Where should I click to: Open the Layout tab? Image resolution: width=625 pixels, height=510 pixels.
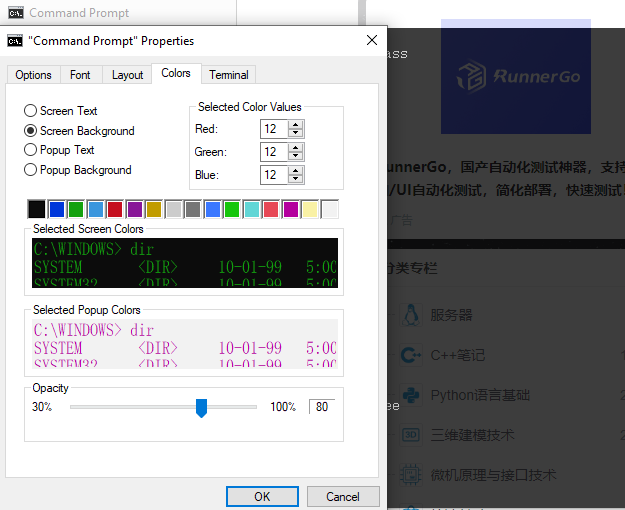coord(127,75)
